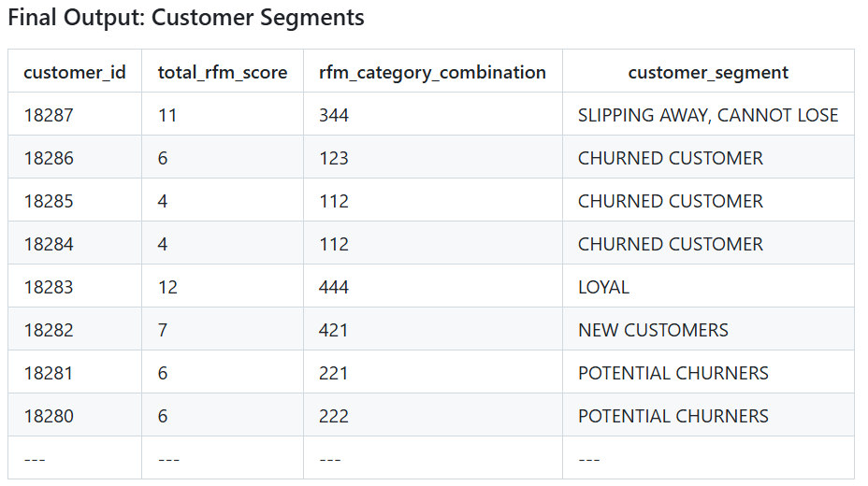
Task: Select customer ID 18286 cell
Action: click(x=49, y=158)
